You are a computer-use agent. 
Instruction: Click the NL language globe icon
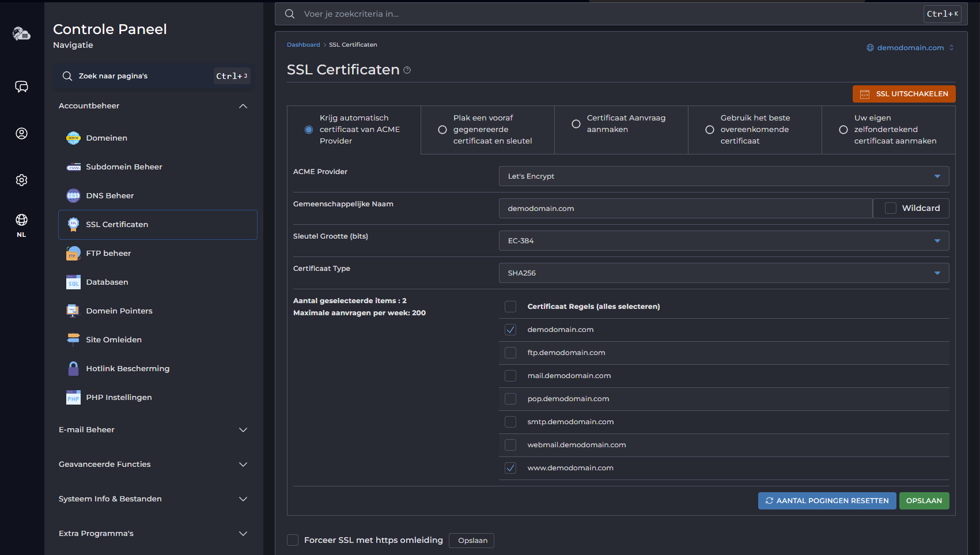pos(21,220)
